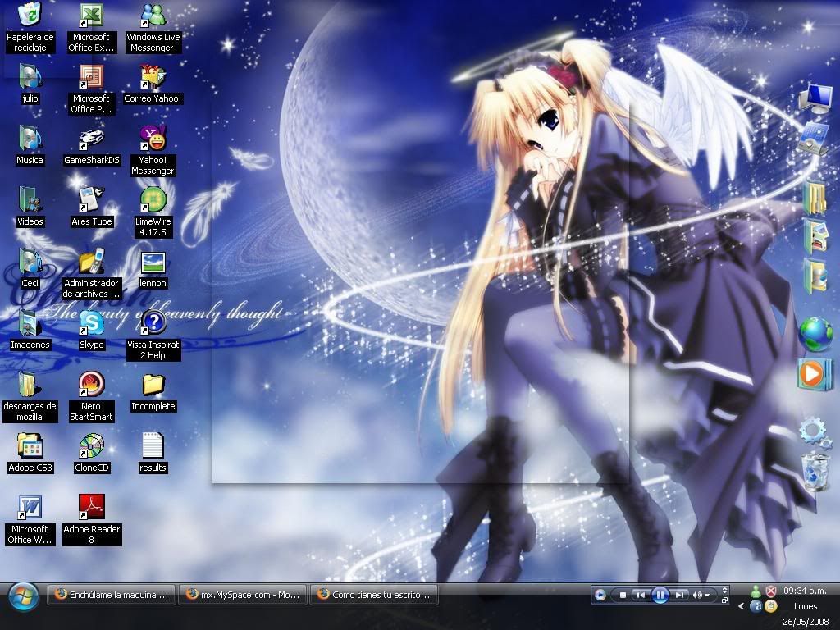Restore the media player from toolbar mode
Screen dimensions: 840x630
pyautogui.click(x=725, y=600)
